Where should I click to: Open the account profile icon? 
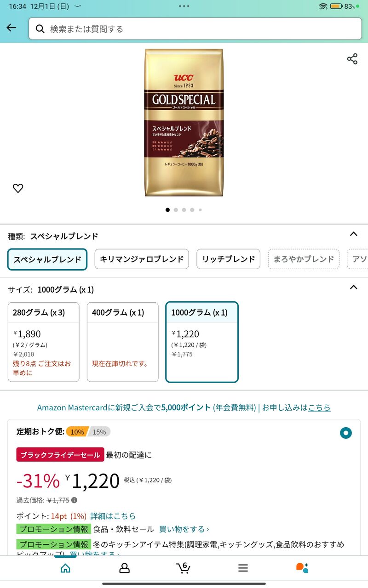pyautogui.click(x=125, y=568)
